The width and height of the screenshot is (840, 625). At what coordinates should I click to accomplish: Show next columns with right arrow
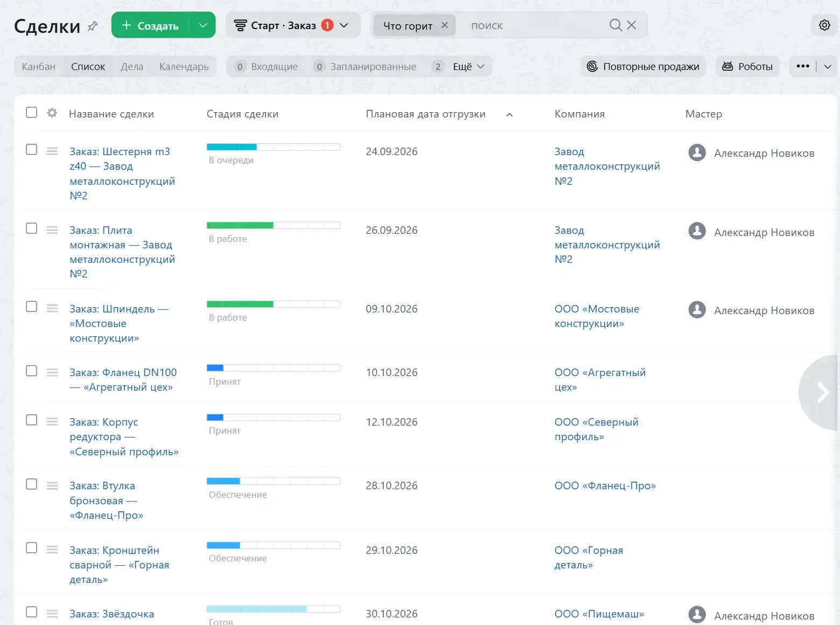pyautogui.click(x=821, y=392)
